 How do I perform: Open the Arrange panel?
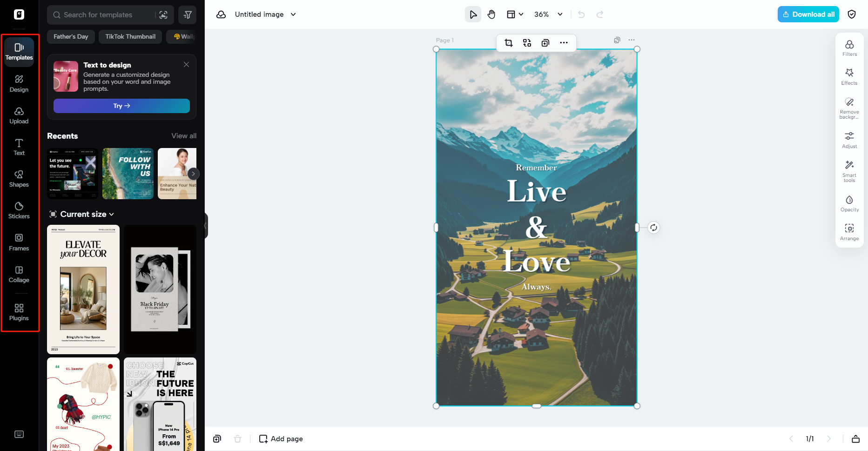click(x=849, y=232)
